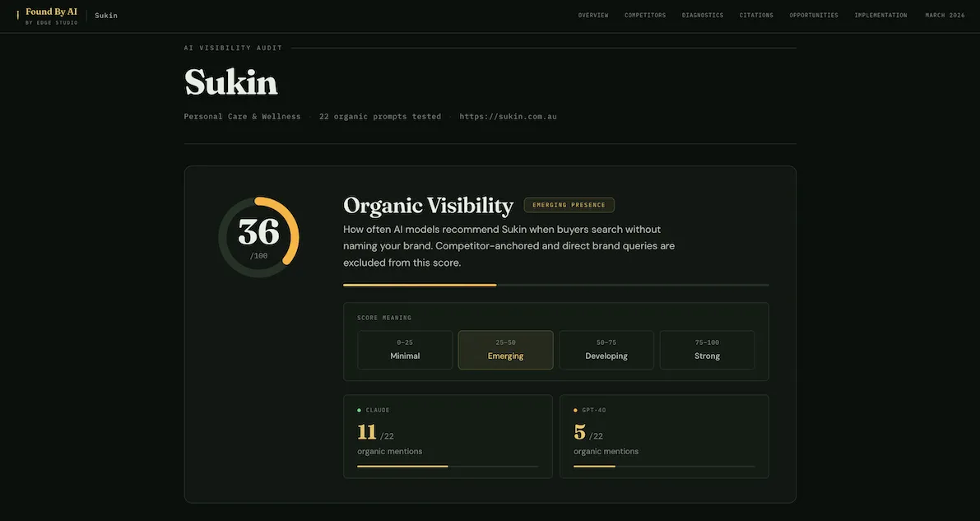Select the highlighted Emerging score card

click(x=505, y=350)
